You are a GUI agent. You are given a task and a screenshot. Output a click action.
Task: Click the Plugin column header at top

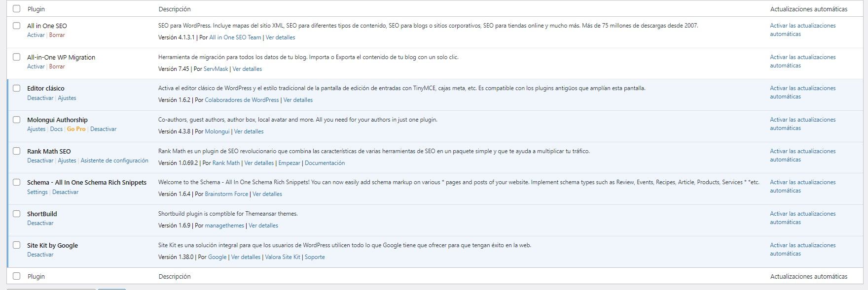36,9
